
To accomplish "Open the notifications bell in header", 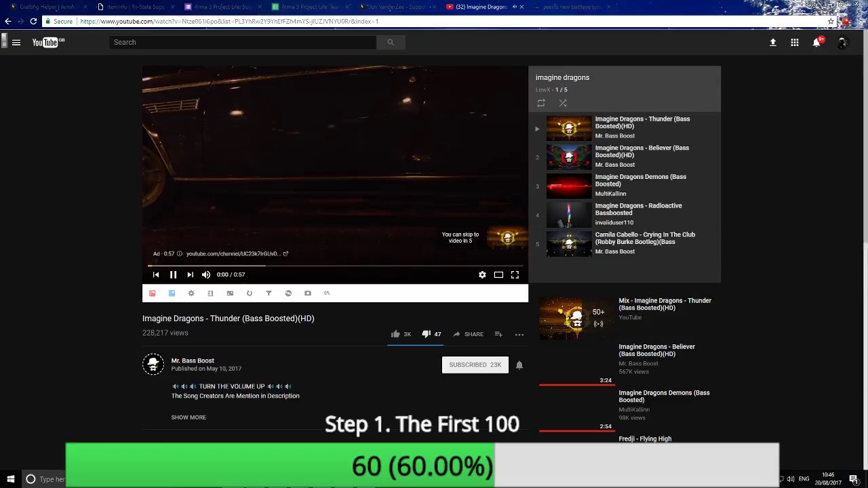I will coord(817,43).
